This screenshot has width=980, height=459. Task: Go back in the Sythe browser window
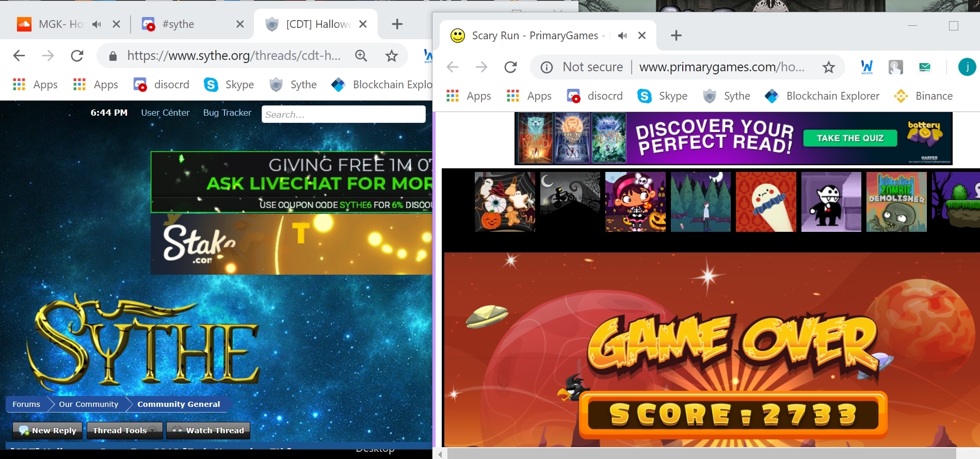[19, 56]
